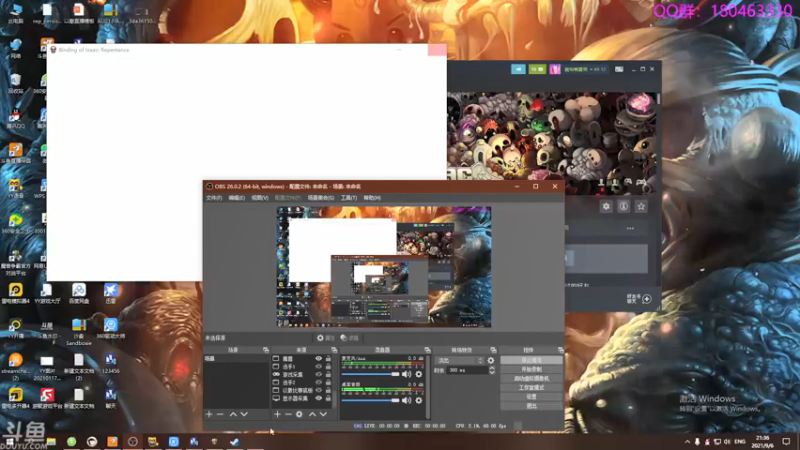The height and width of the screenshot is (450, 800).
Task: Open source 属性 properties button
Action: coord(326,338)
